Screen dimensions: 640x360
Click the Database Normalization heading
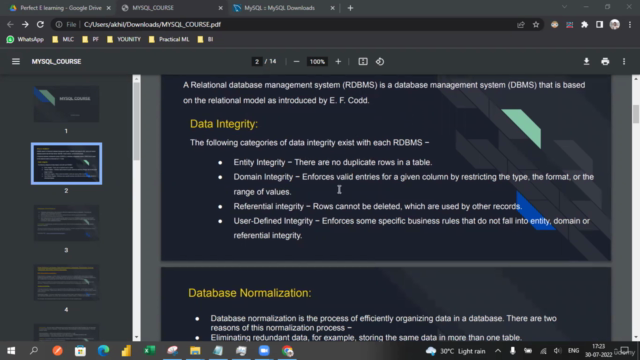[249, 293]
